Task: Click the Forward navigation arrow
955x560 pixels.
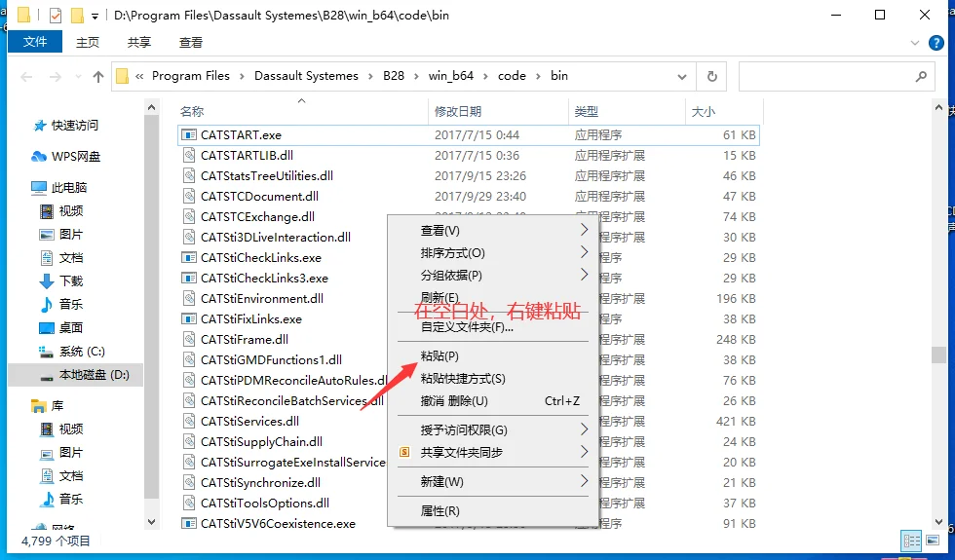Action: click(56, 77)
